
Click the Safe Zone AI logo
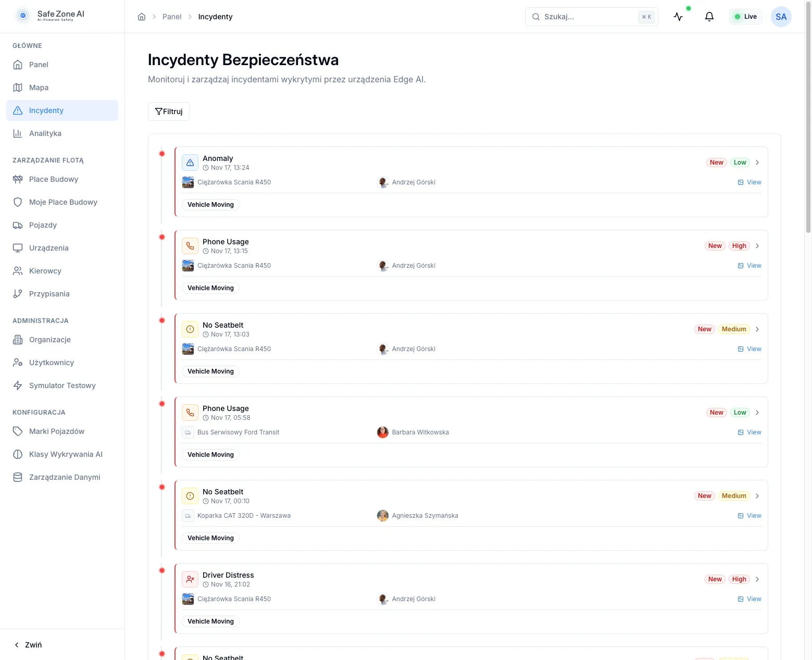point(51,16)
